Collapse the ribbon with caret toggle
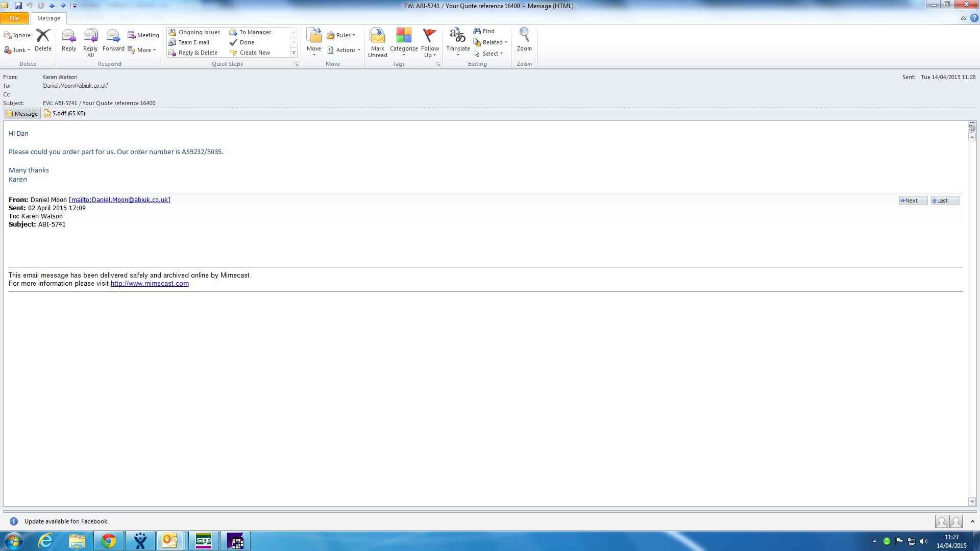 coord(963,18)
